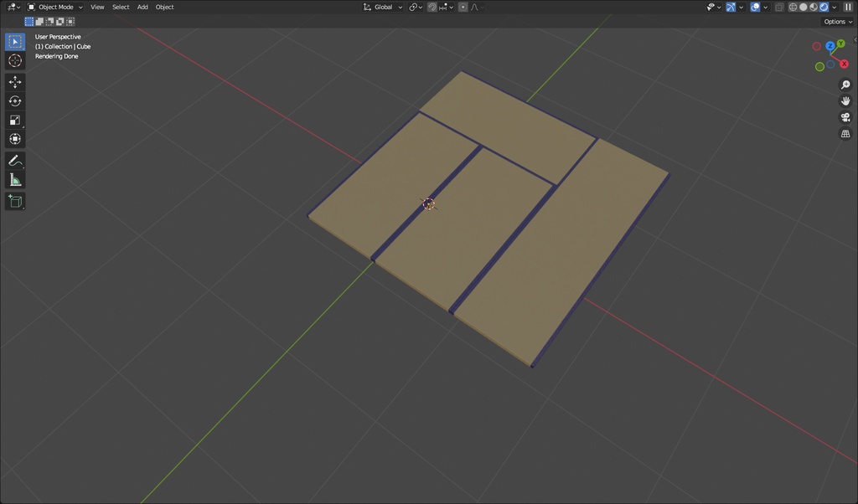Open snapping options dropdown
The height and width of the screenshot is (504, 858).
(446, 7)
